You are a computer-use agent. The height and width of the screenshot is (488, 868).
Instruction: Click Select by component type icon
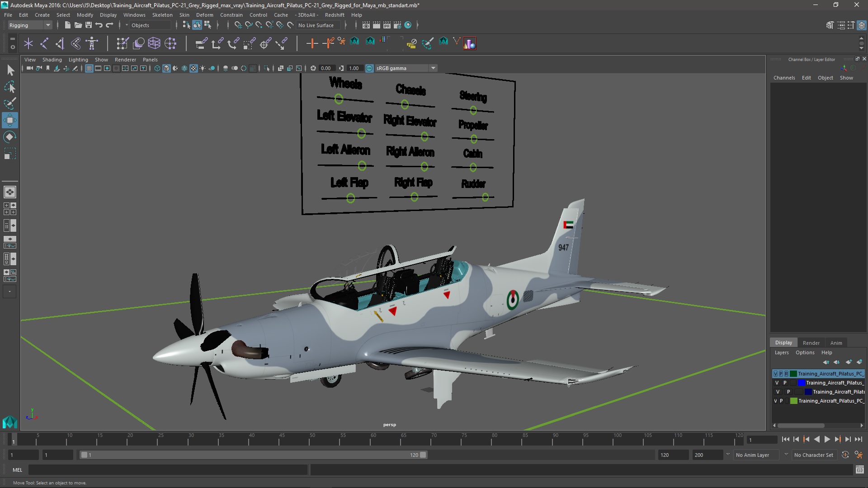(x=208, y=25)
